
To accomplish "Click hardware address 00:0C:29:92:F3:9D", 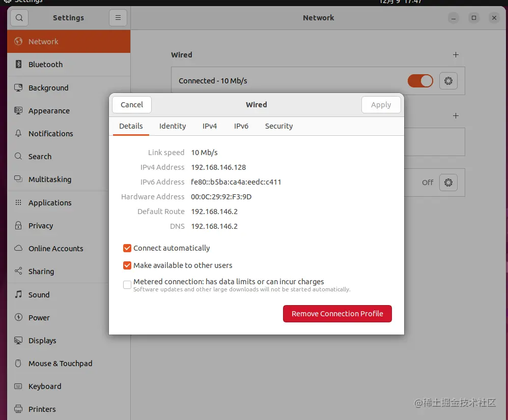I will [x=221, y=197].
